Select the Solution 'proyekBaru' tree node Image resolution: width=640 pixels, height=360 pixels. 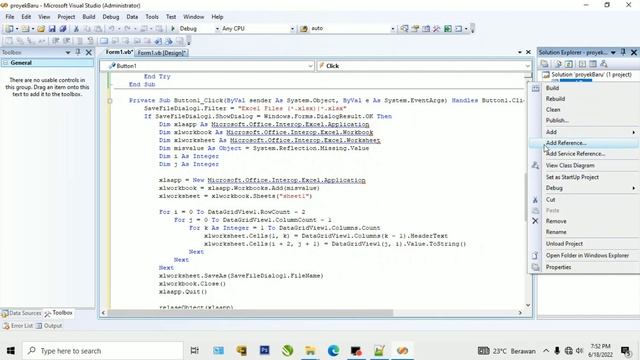point(587,75)
